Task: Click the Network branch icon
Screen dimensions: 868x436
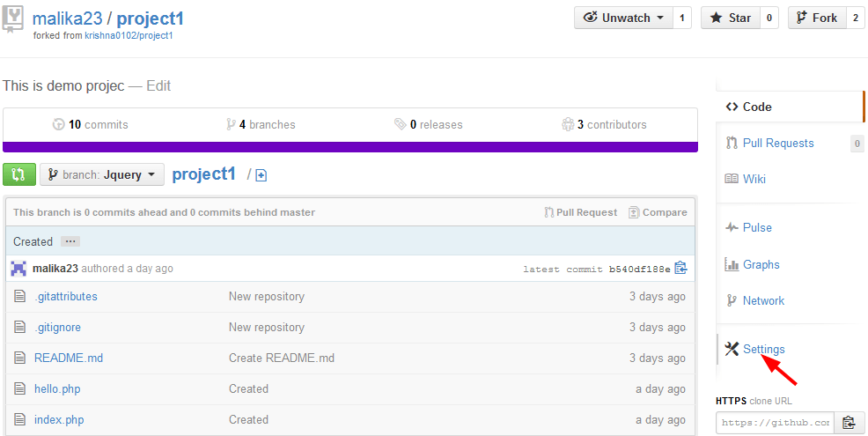Action: click(x=732, y=301)
